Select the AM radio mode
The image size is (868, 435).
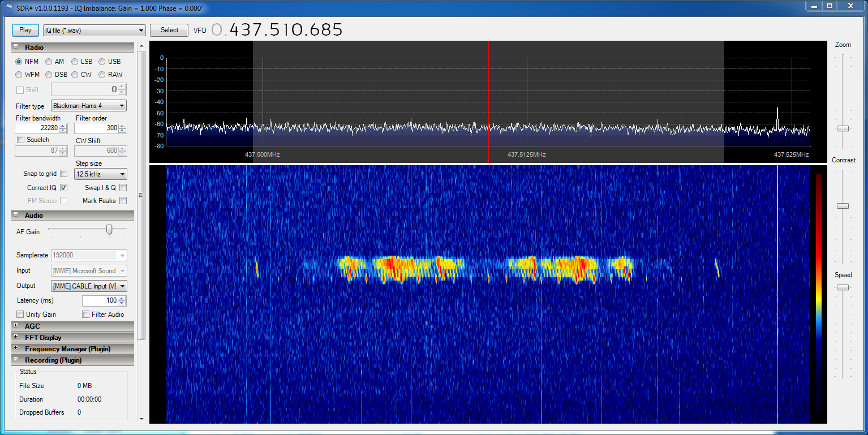49,62
